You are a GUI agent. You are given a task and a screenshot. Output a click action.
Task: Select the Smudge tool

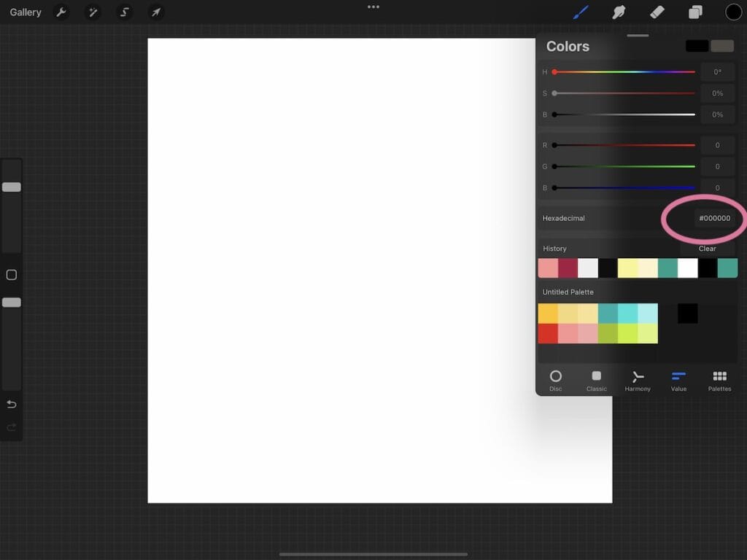[619, 12]
